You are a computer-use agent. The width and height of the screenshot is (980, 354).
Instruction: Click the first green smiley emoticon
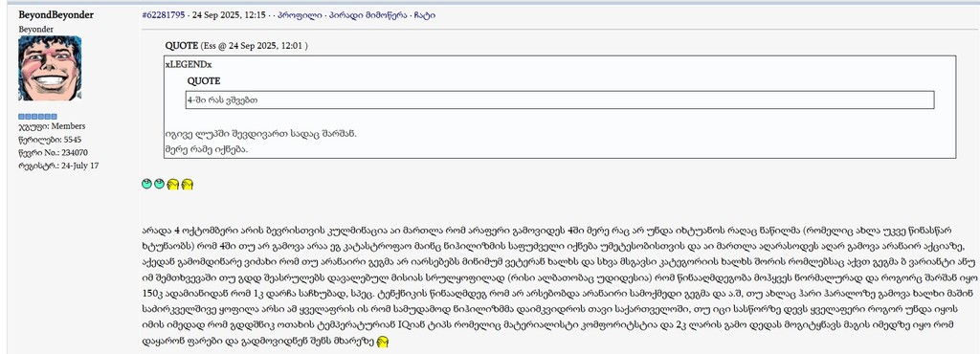[x=146, y=184]
